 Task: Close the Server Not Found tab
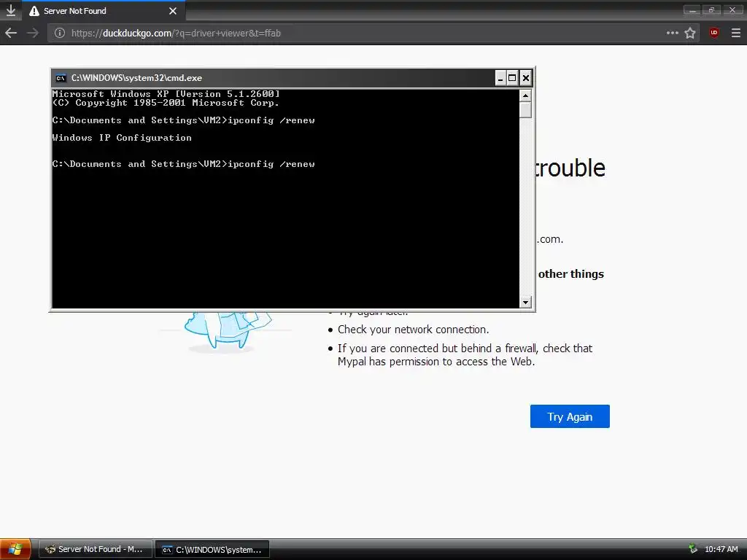[173, 10]
